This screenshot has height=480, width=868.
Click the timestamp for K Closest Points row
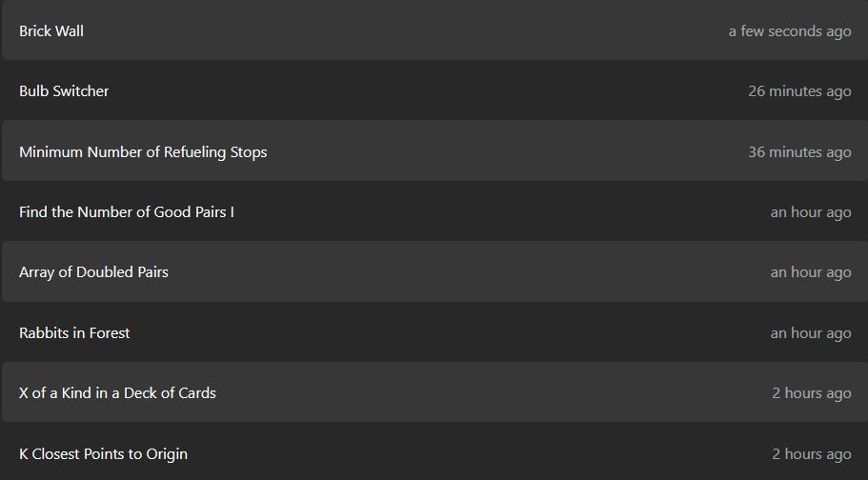point(812,454)
